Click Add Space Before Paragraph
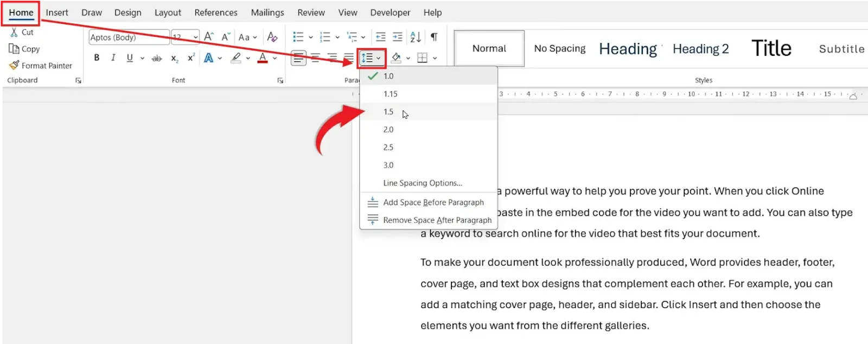868x344 pixels. point(429,202)
